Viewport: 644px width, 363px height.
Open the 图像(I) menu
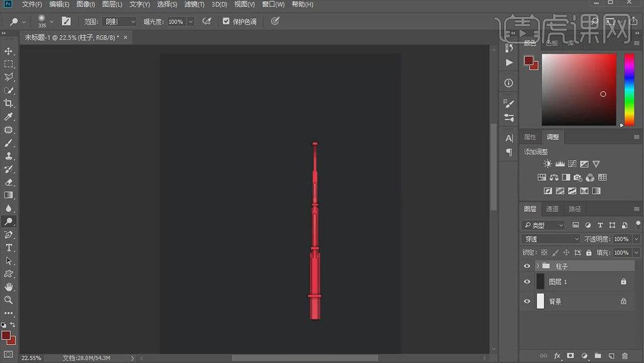[x=86, y=4]
